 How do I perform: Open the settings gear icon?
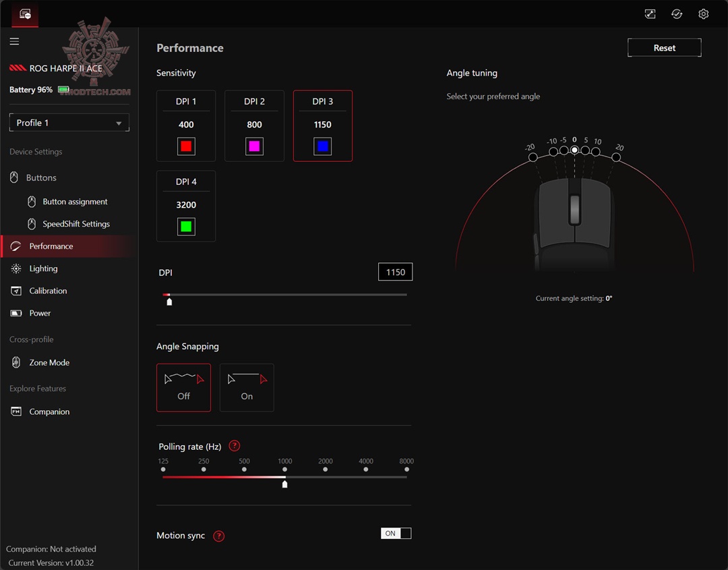click(703, 14)
